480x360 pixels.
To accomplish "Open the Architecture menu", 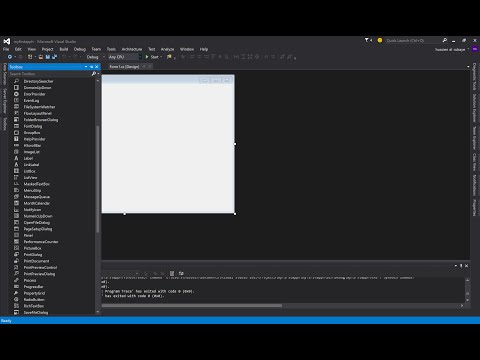I will [132, 49].
